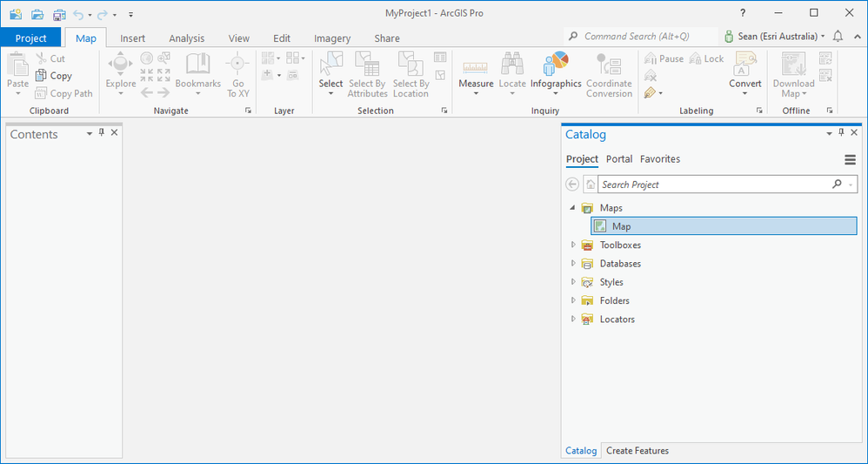Screen dimensions: 868x464
Task: Click the Cut button
Action: pos(50,58)
